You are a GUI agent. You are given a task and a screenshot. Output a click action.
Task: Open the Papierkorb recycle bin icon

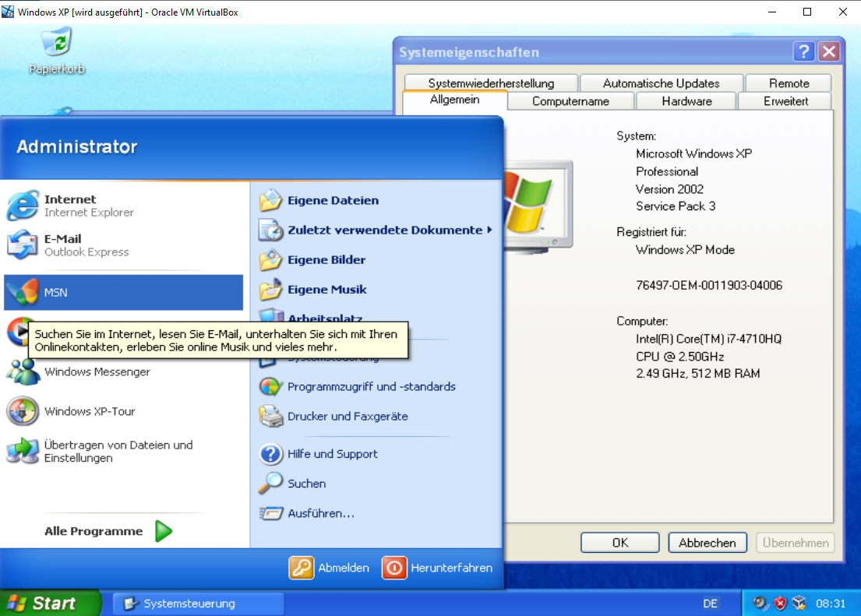coord(57,51)
